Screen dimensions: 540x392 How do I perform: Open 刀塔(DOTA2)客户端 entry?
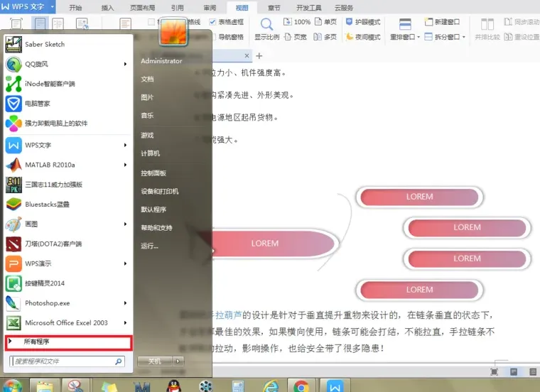tap(68, 244)
